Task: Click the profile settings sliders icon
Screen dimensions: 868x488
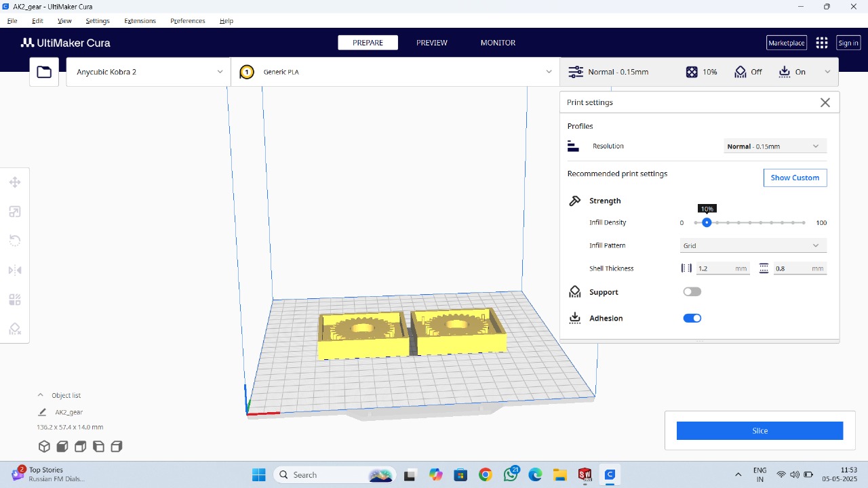Action: (x=576, y=72)
